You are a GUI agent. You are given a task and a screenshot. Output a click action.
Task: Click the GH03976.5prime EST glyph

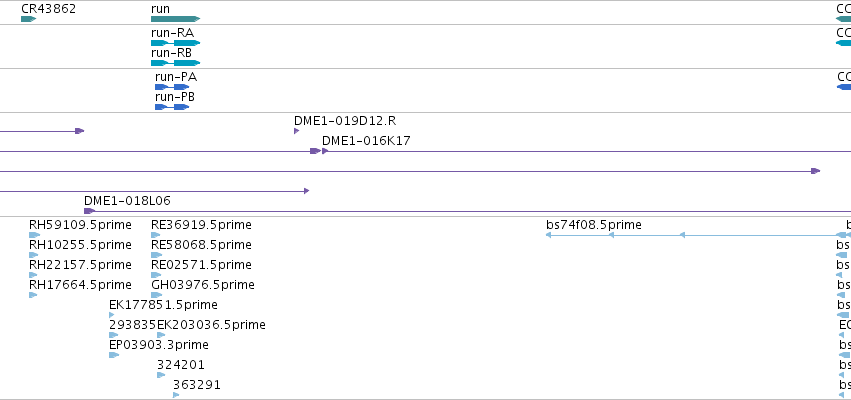pyautogui.click(x=156, y=295)
